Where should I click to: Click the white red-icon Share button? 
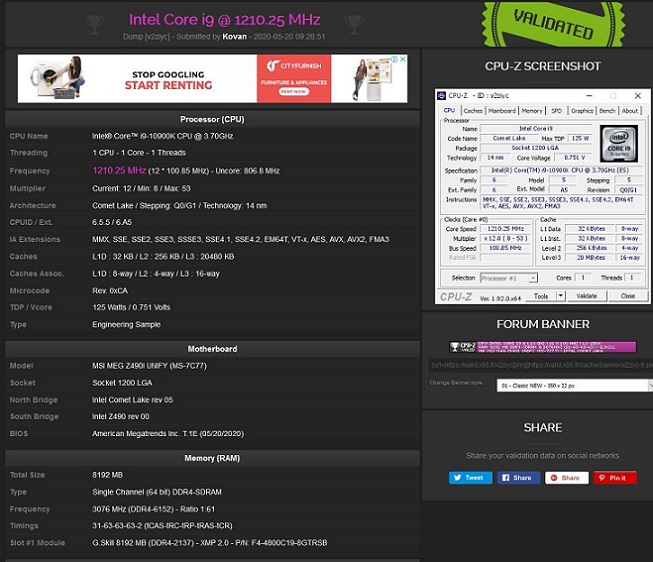(x=567, y=478)
